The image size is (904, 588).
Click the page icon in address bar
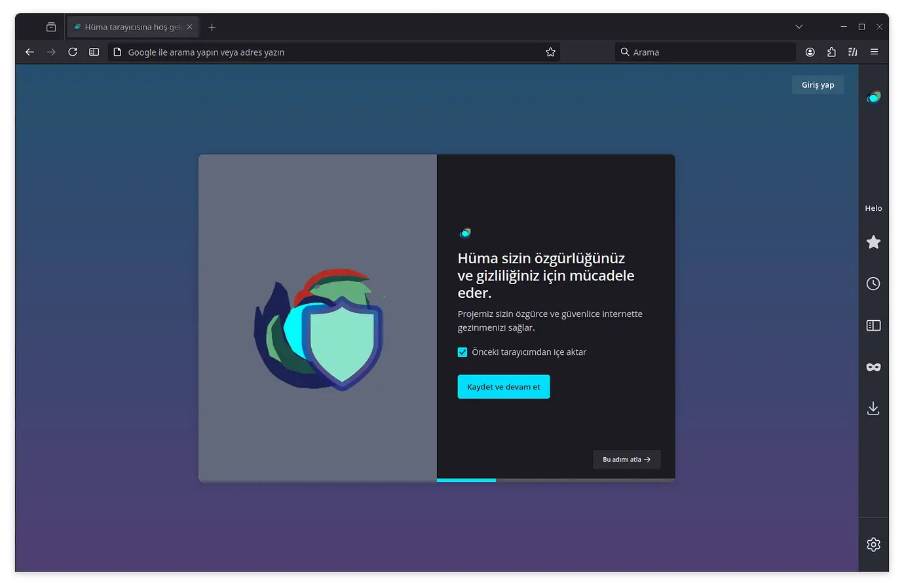coord(117,52)
